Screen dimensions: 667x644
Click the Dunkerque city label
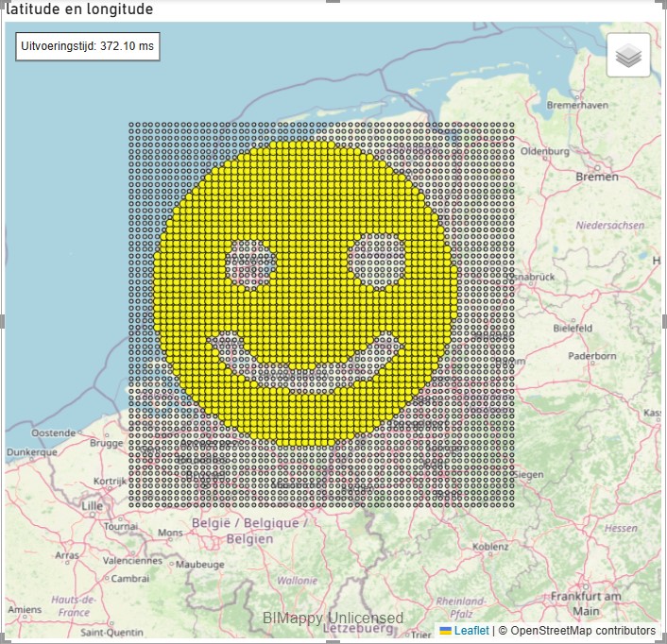[32, 452]
